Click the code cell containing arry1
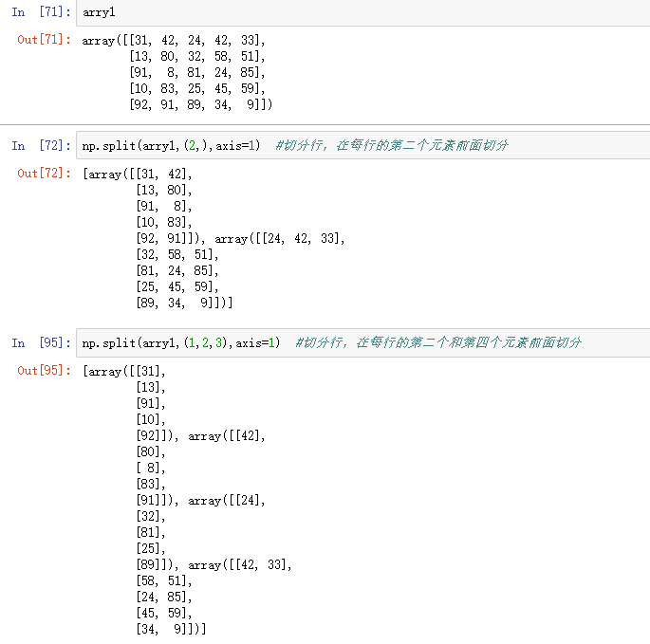 click(x=363, y=12)
